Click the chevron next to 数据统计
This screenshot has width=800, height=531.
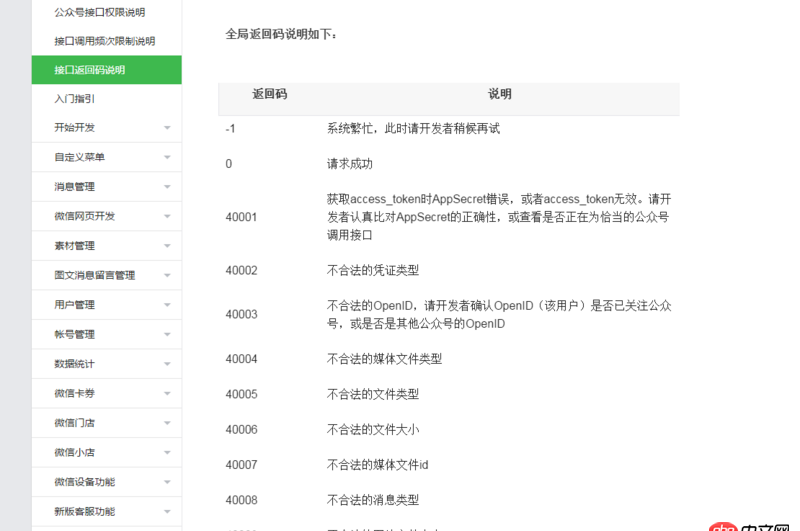(167, 364)
